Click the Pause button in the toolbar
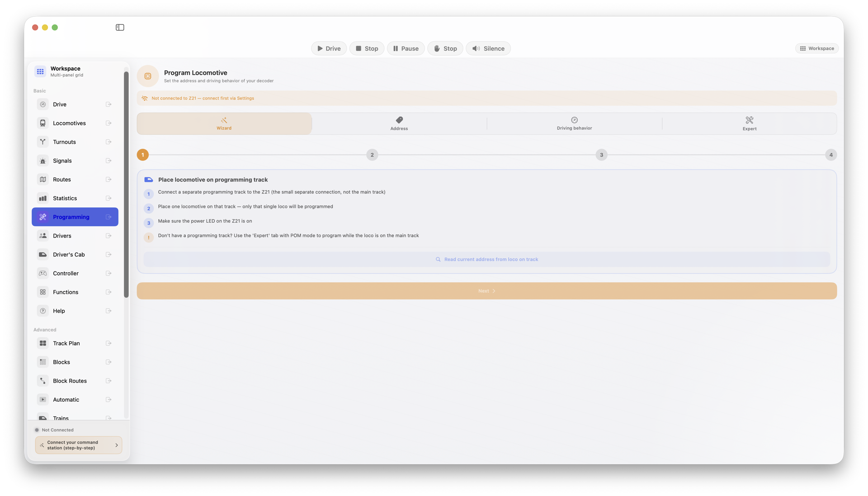 click(406, 48)
